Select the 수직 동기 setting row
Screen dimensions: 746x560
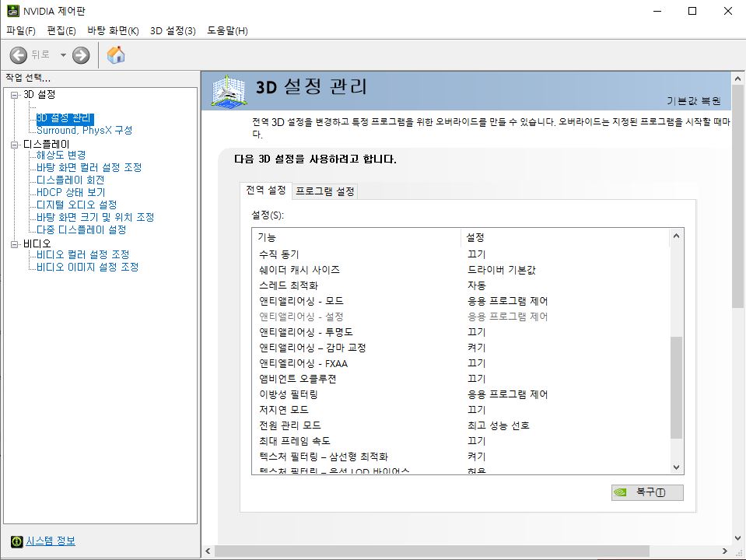(461, 254)
